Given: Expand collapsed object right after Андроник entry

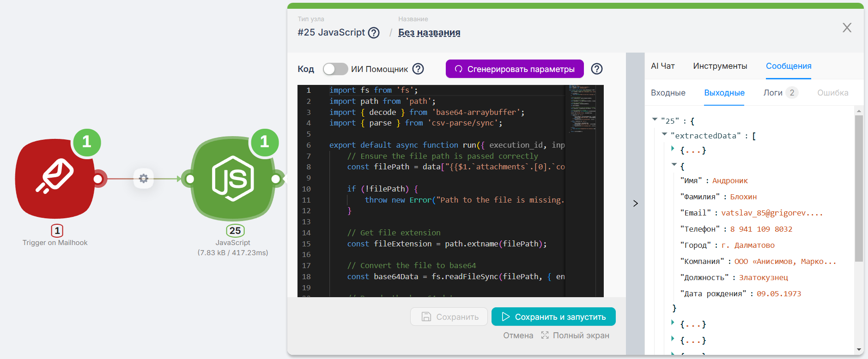Looking at the screenshot, I should [x=673, y=323].
